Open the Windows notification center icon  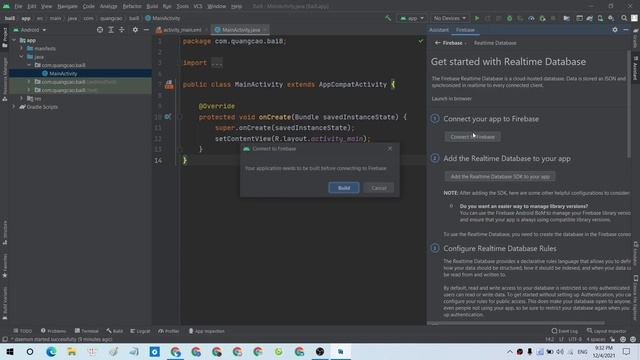click(627, 351)
